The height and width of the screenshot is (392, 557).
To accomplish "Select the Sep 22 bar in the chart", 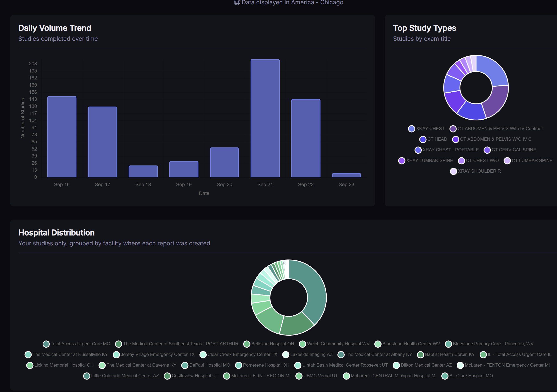I will (306, 138).
